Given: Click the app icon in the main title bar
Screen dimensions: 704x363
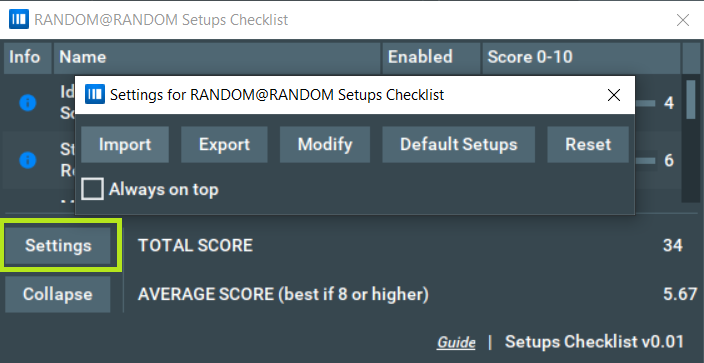Looking at the screenshot, I should [18, 20].
